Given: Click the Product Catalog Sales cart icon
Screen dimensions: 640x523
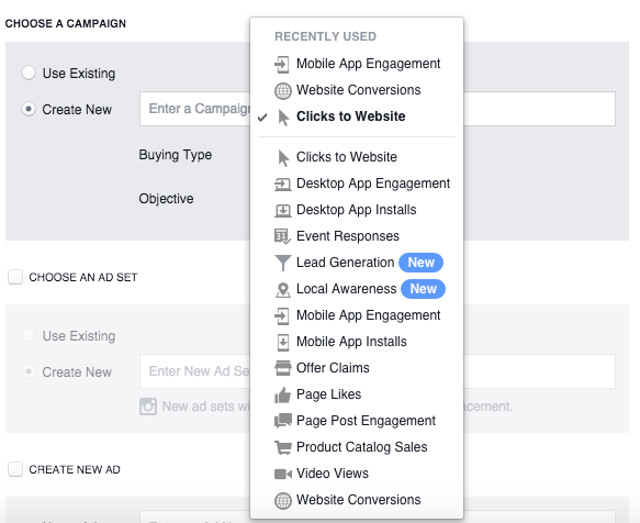Looking at the screenshot, I should [281, 447].
